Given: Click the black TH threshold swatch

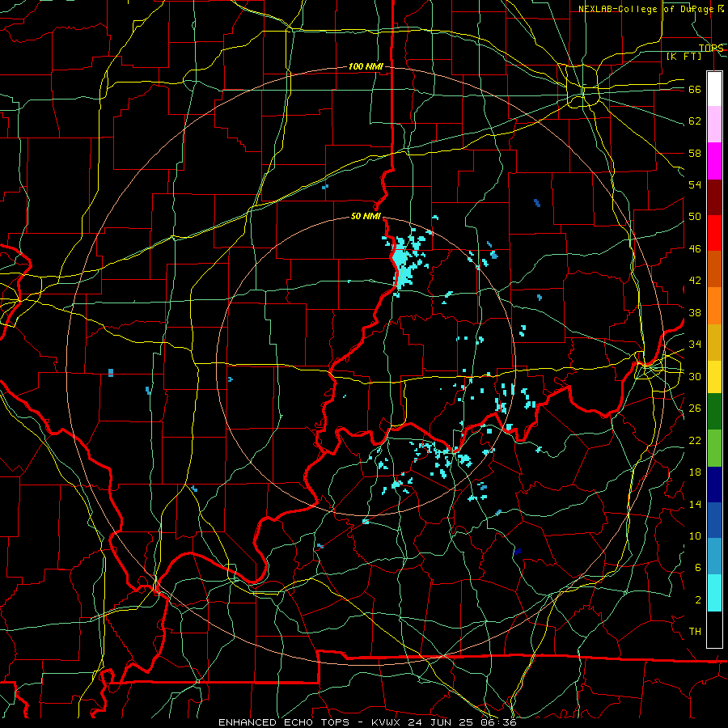Looking at the screenshot, I should 714,629.
